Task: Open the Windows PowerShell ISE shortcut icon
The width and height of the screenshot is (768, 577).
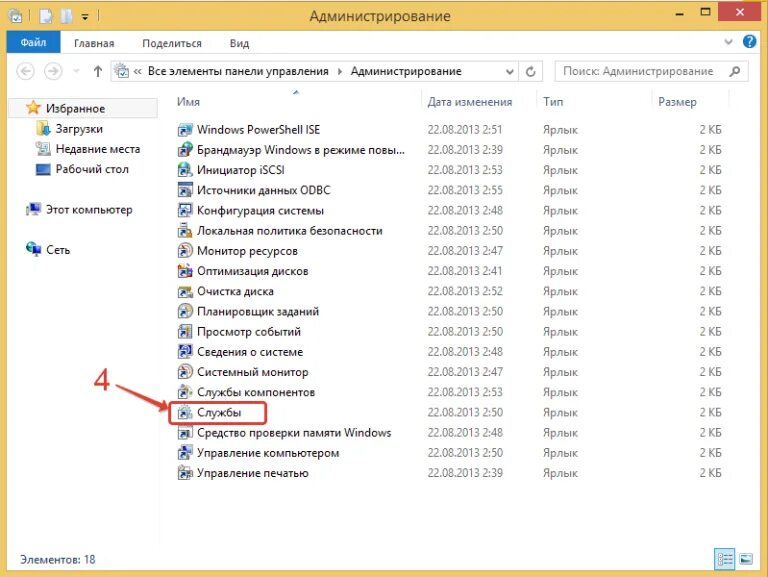Action: coord(185,130)
